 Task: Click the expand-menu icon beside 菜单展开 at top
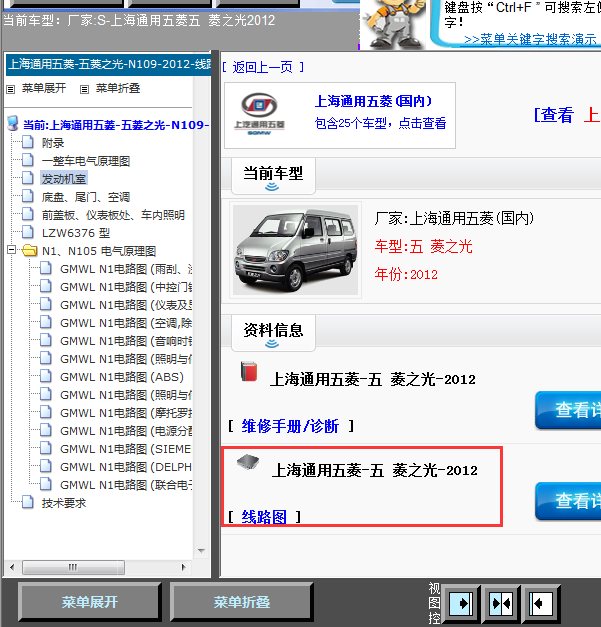click(x=11, y=89)
